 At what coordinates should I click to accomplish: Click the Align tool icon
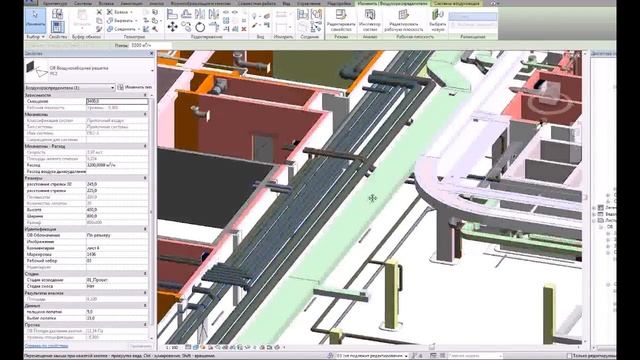coord(172,14)
